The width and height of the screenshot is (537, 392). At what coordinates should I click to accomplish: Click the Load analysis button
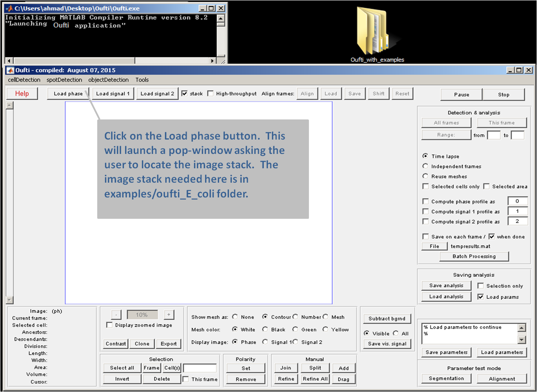point(446,297)
